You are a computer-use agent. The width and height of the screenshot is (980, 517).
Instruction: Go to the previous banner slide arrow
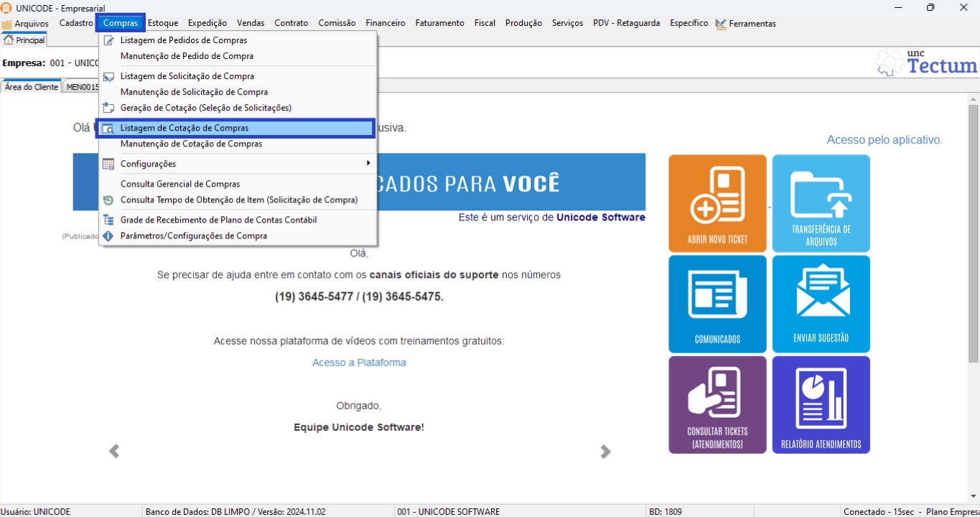[114, 451]
